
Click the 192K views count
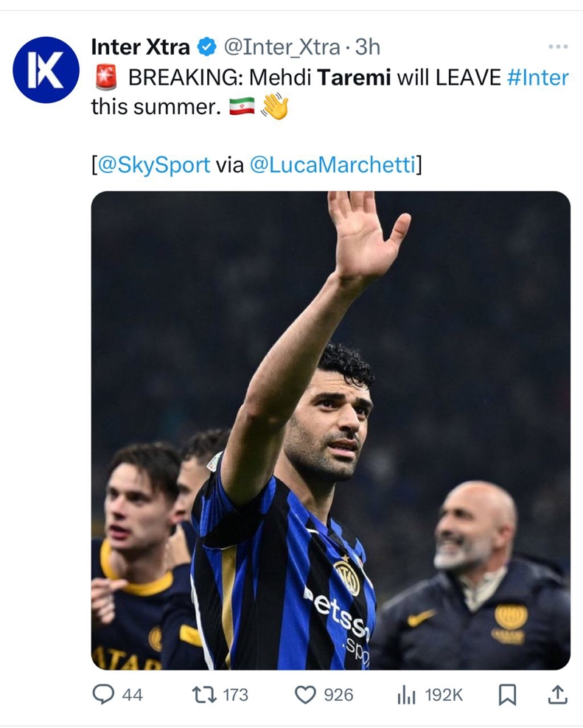[x=442, y=694]
